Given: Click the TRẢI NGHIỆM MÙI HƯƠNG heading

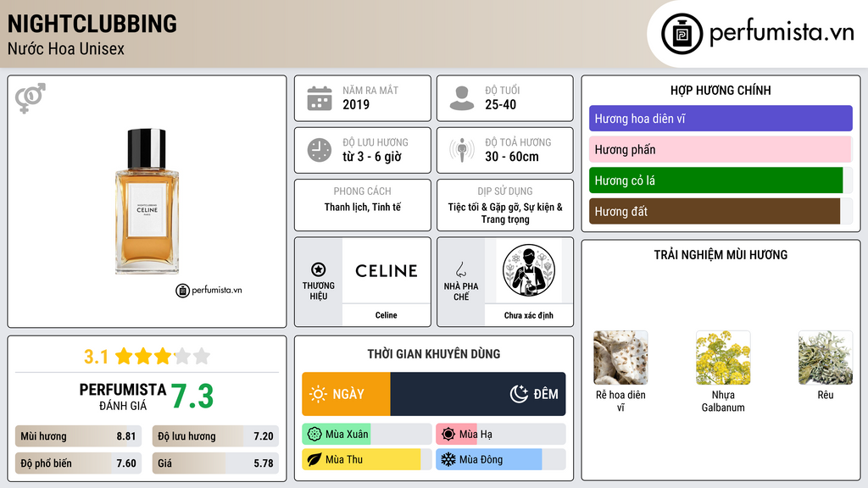Looking at the screenshot, I should click(721, 255).
